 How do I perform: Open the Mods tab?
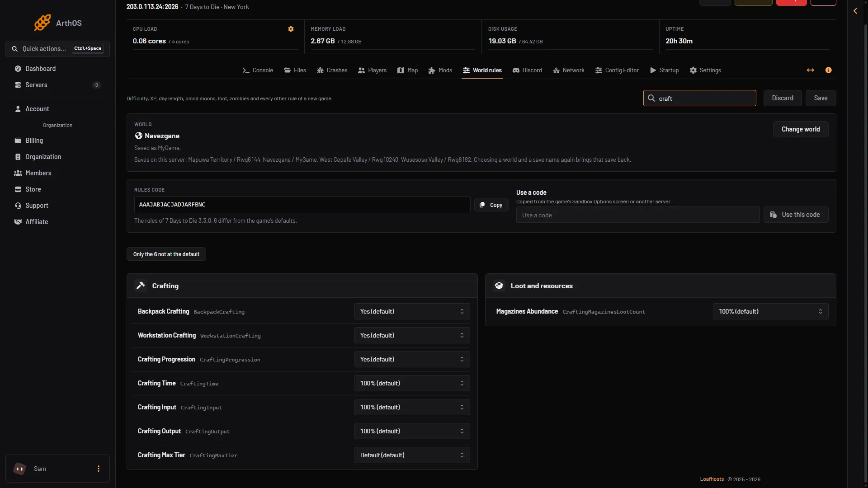[x=440, y=70]
